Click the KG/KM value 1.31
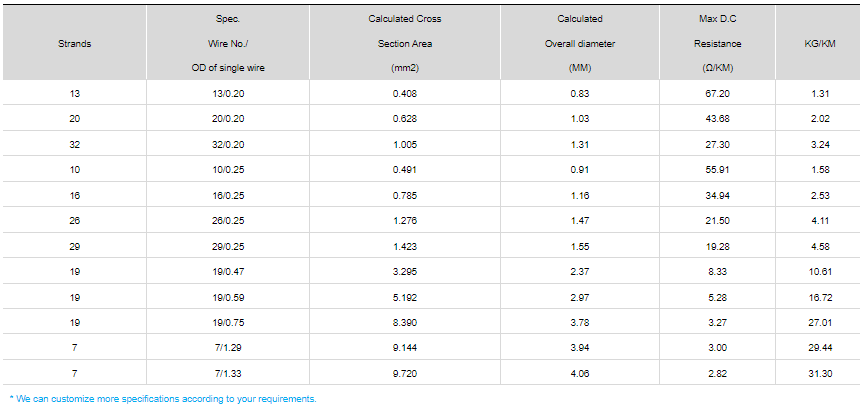The image size is (867, 404). (x=820, y=94)
